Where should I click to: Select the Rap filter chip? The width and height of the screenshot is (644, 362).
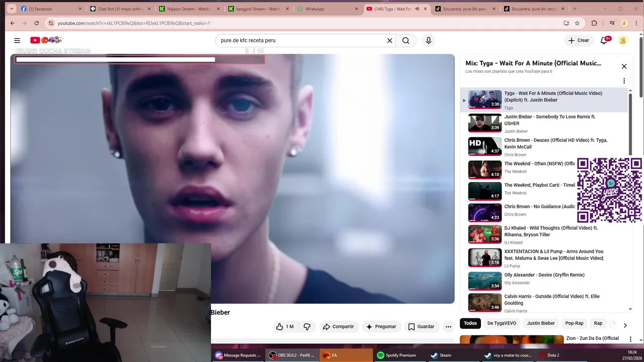pos(598,323)
